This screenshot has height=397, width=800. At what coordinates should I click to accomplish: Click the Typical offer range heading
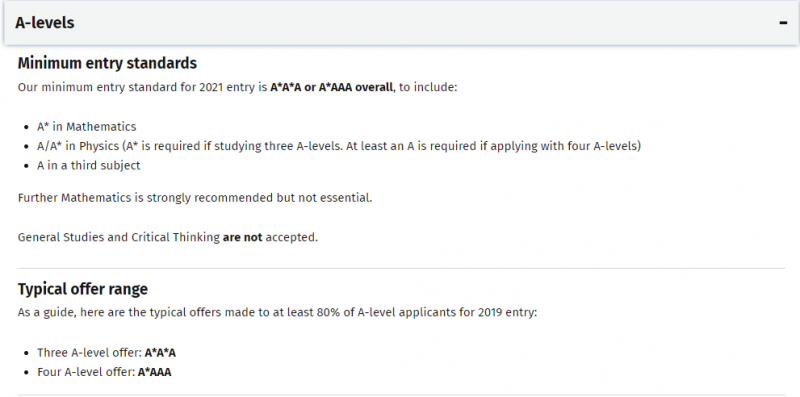click(83, 289)
